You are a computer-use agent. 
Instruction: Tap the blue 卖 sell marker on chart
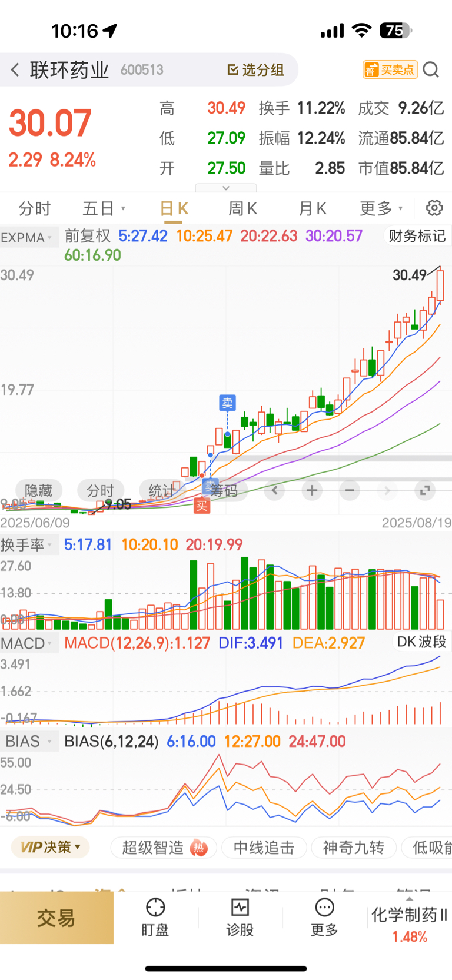coord(227,403)
